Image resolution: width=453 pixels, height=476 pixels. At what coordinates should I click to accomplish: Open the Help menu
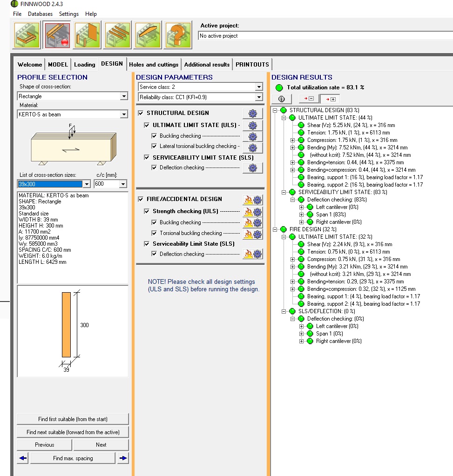tap(91, 14)
